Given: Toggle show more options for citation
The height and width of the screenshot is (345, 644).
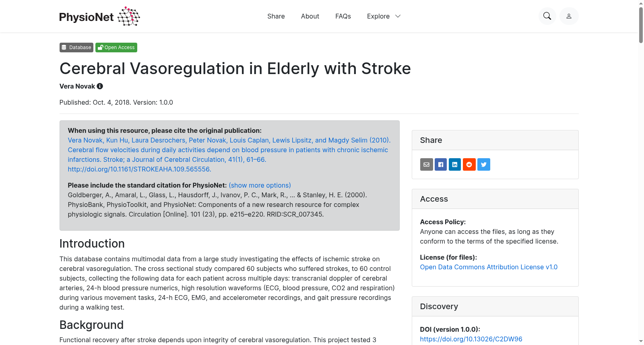Looking at the screenshot, I should point(260,185).
